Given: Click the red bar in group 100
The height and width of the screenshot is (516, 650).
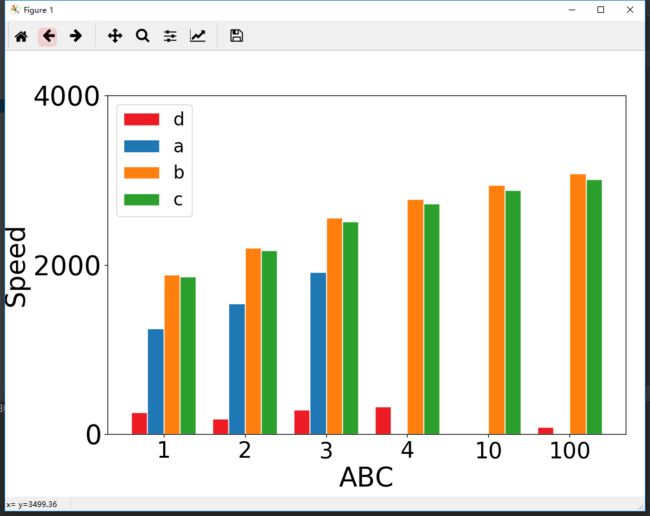Looking at the screenshot, I should point(546,431).
